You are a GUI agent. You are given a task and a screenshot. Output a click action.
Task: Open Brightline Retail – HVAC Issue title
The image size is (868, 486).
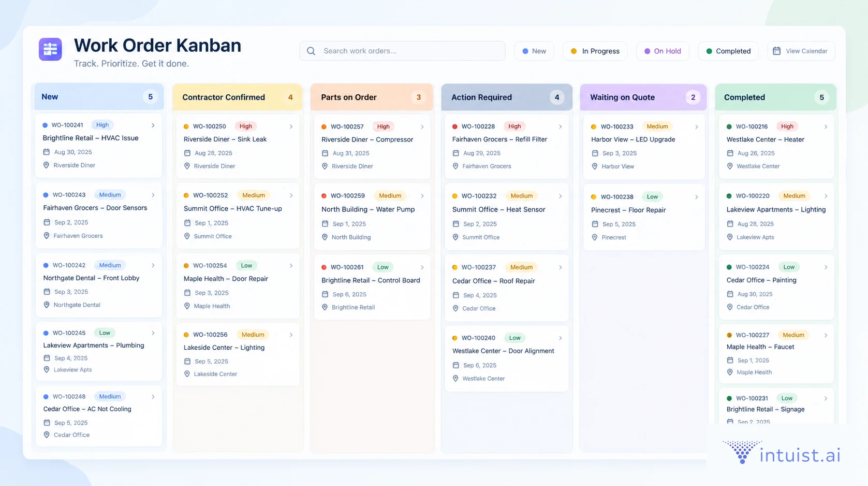pos(91,138)
